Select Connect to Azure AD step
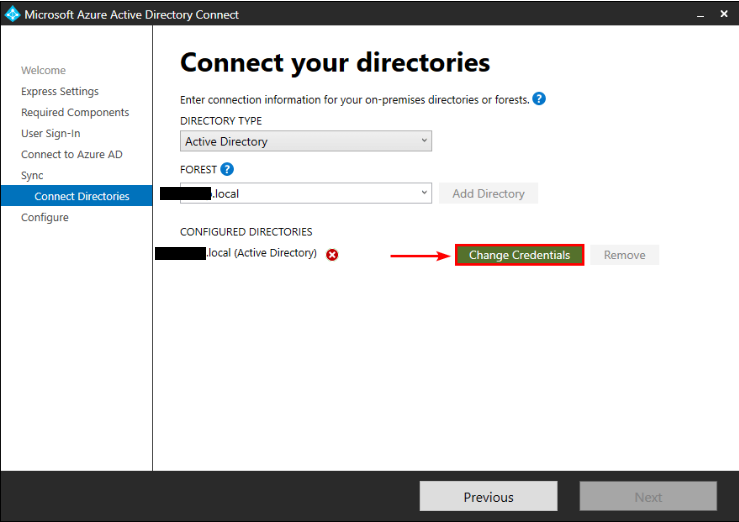The image size is (739, 522). pos(72,155)
